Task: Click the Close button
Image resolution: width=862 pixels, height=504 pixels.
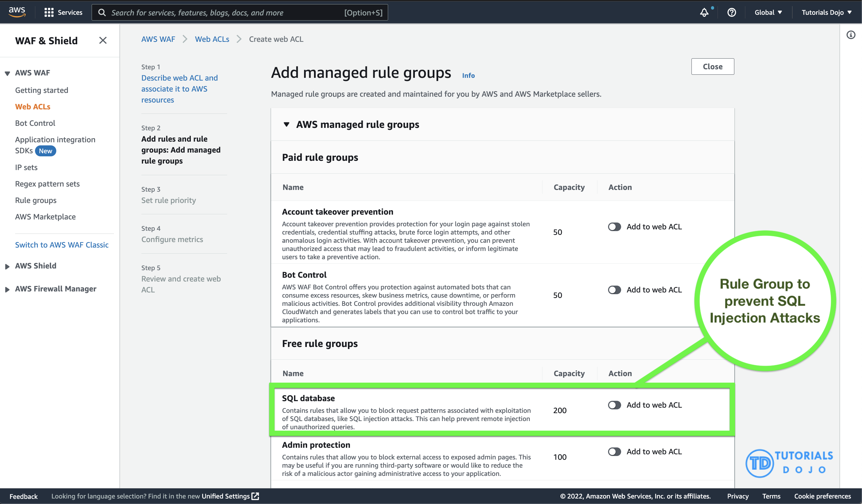Action: (712, 67)
